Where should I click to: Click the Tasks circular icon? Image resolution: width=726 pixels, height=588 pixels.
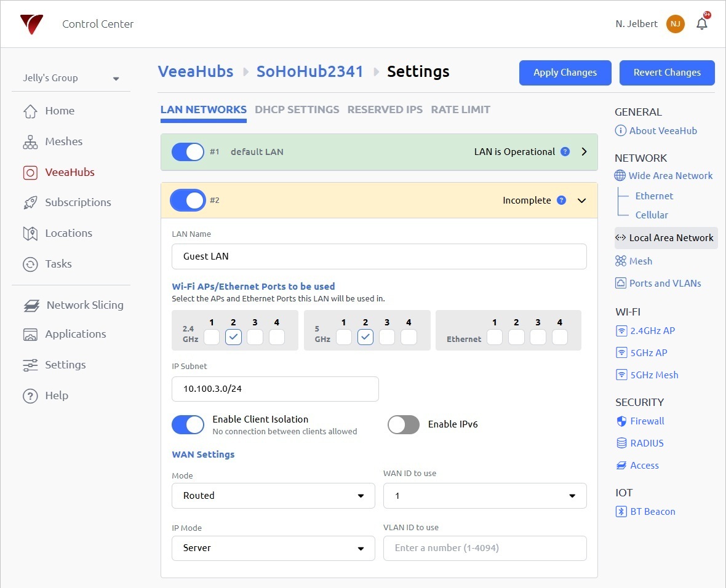click(30, 264)
